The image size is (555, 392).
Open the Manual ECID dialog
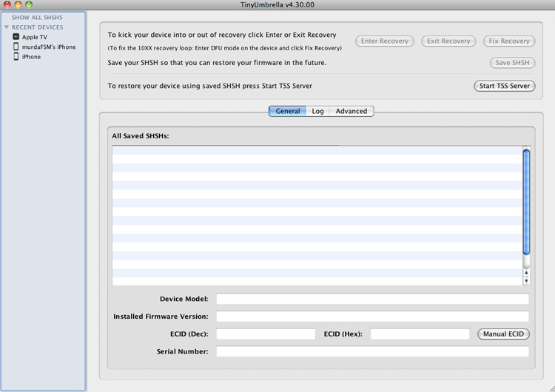[x=503, y=334]
